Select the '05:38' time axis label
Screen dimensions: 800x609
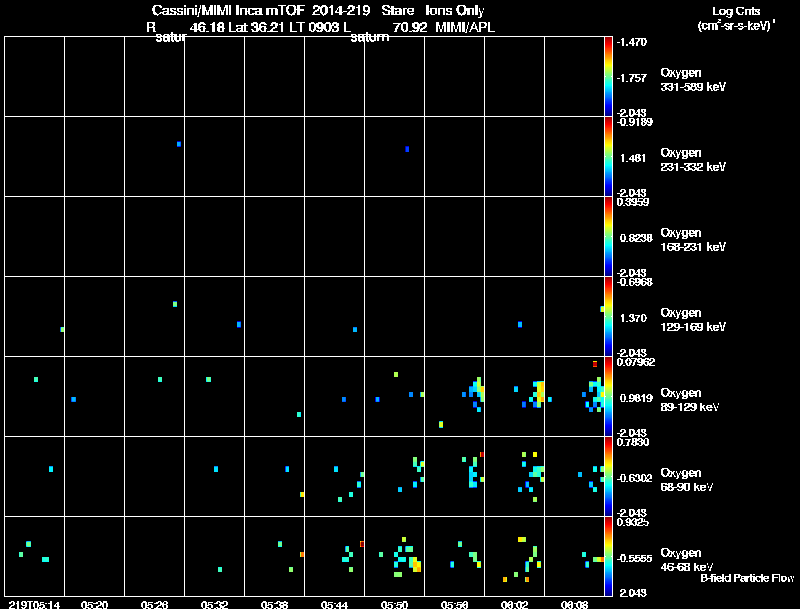274,604
